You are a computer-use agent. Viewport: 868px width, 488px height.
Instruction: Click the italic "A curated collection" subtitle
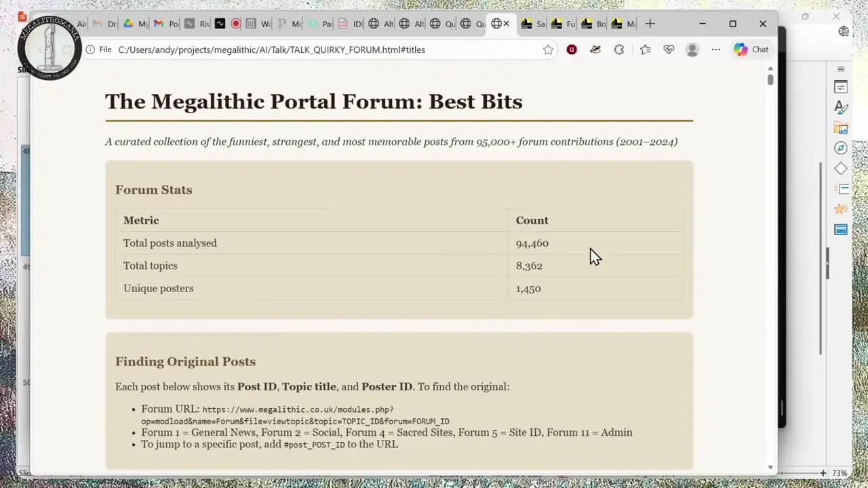[x=391, y=142]
